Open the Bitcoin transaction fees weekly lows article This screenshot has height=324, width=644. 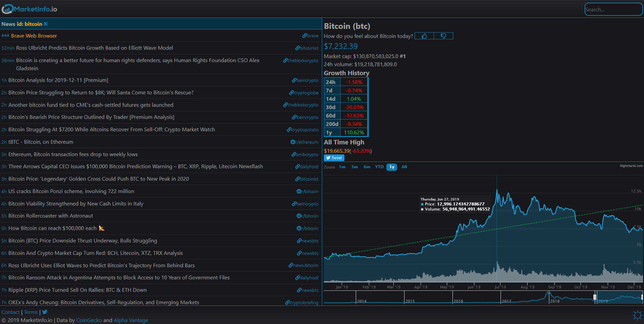point(73,154)
